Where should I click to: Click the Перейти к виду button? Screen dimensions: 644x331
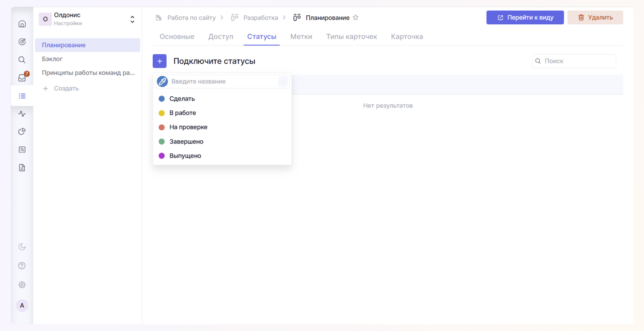525,17
